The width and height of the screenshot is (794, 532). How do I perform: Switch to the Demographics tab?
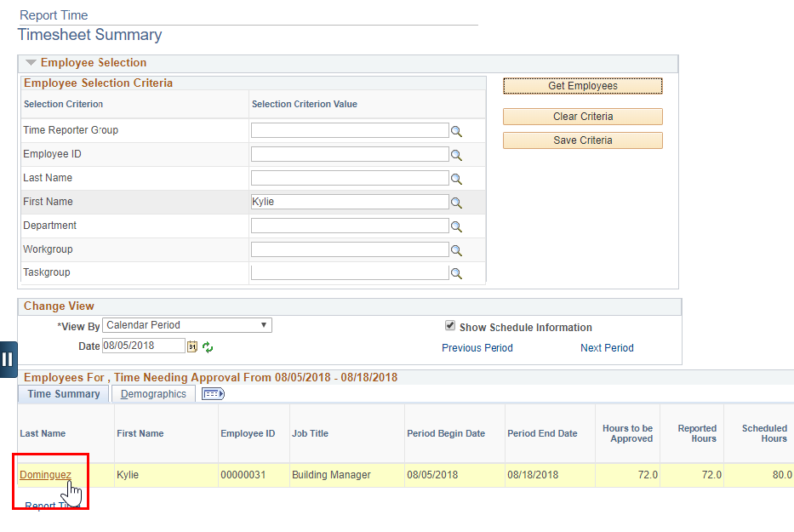point(153,393)
